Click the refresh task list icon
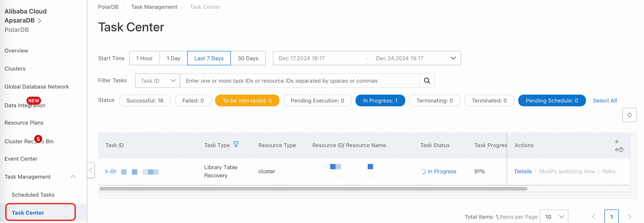This screenshot has height=223, width=644. [629, 115]
